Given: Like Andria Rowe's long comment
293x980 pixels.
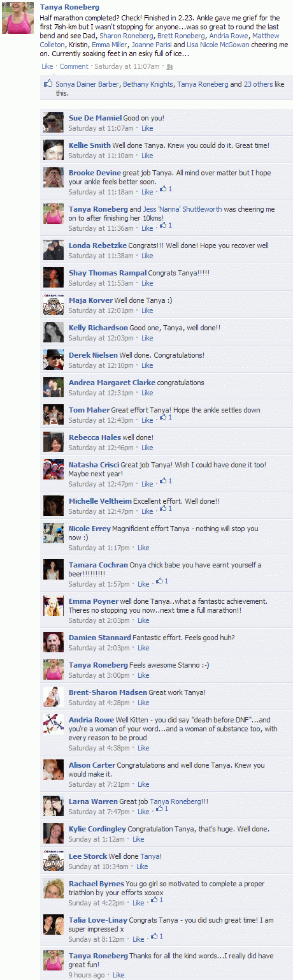Looking at the screenshot, I should pyautogui.click(x=143, y=748).
